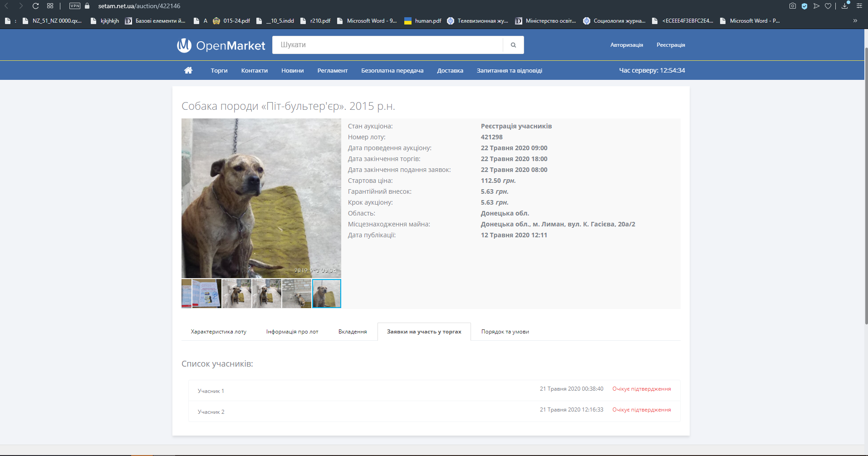Image resolution: width=868 pixels, height=456 pixels.
Task: Click the Реєстрація link
Action: pos(671,45)
